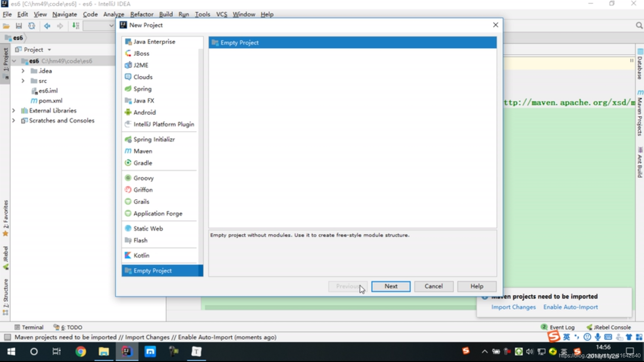This screenshot has width=644, height=362.
Task: Open the Terminal tool window
Action: click(x=29, y=327)
